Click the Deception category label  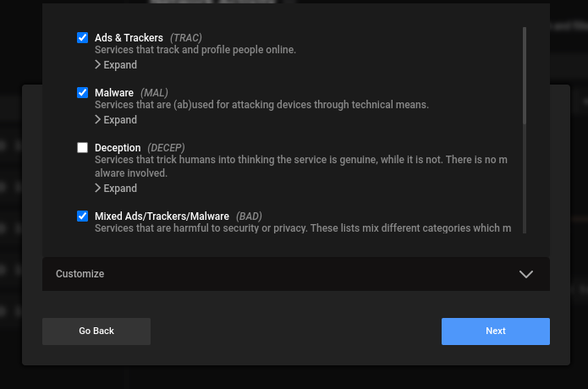[x=118, y=148]
